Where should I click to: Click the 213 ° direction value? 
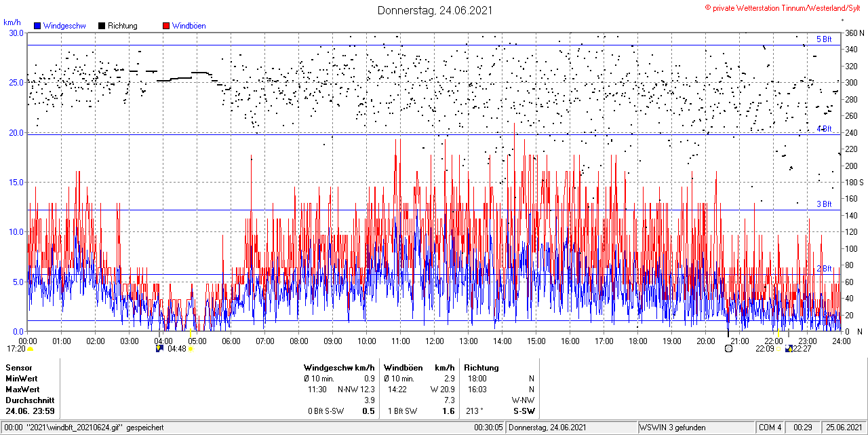473,411
